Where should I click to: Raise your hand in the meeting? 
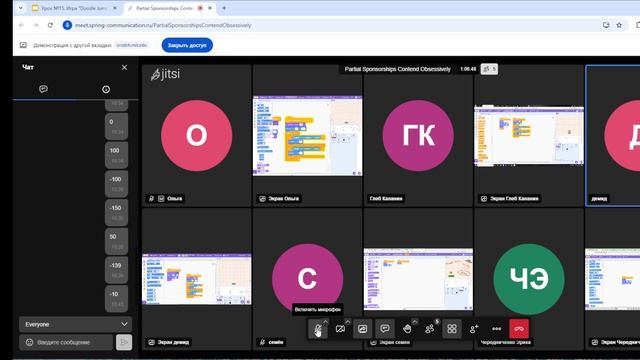(x=407, y=329)
